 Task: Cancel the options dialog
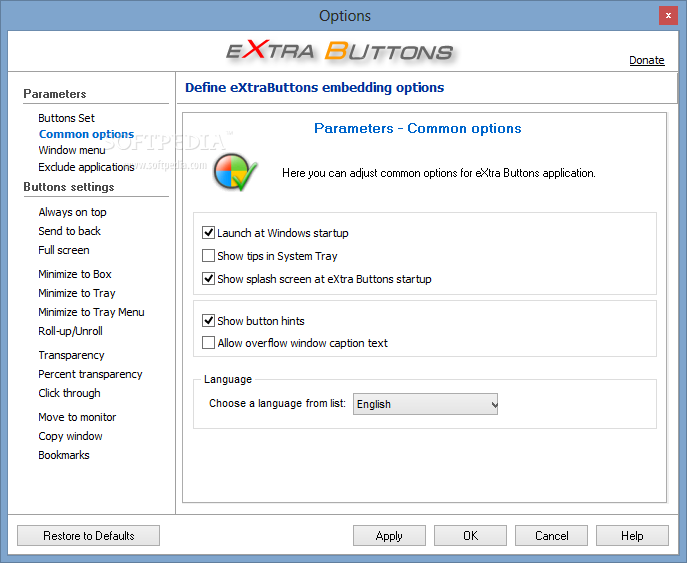551,535
